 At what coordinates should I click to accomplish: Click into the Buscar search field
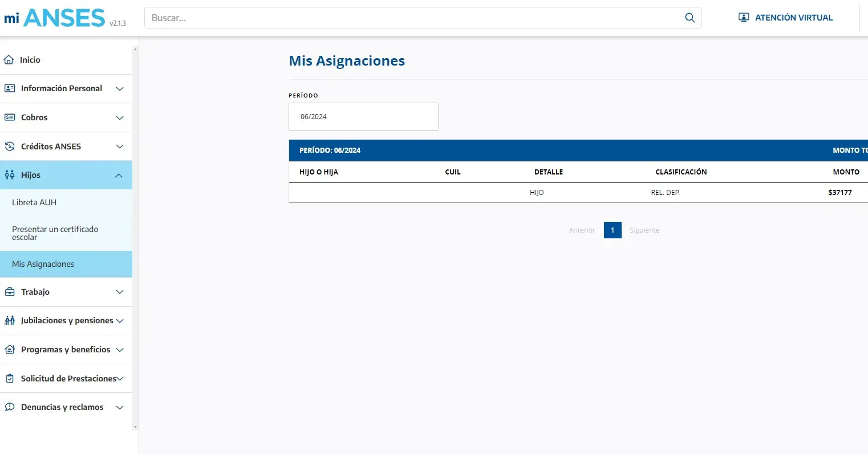pos(413,18)
